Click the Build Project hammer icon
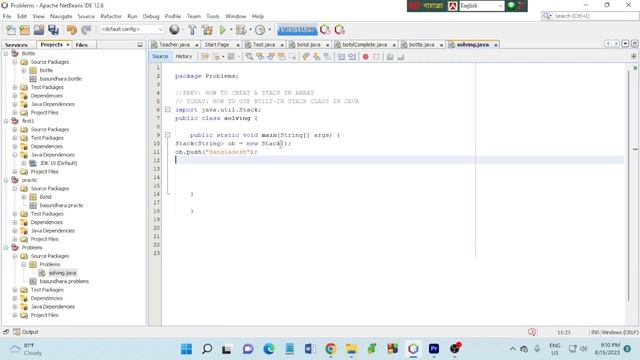Screen dimensions: 640x360 pyautogui.click(x=192, y=30)
